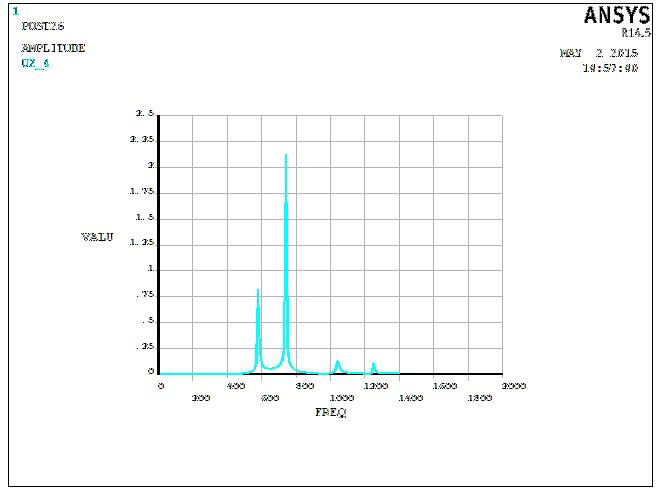The width and height of the screenshot is (658, 493).
Task: Click the 1.25 tick label on VALU axis
Action: coord(142,243)
